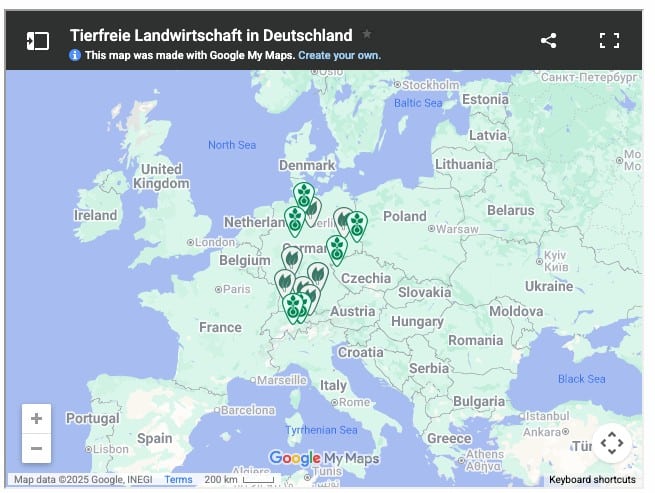Open the map in full screen
Image resolution: width=655 pixels, height=493 pixels.
click(609, 41)
